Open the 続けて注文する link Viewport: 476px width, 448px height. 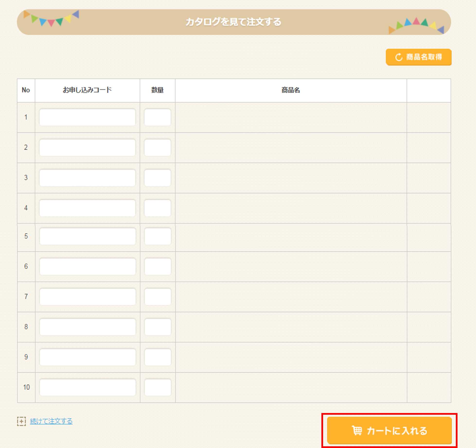tap(51, 421)
